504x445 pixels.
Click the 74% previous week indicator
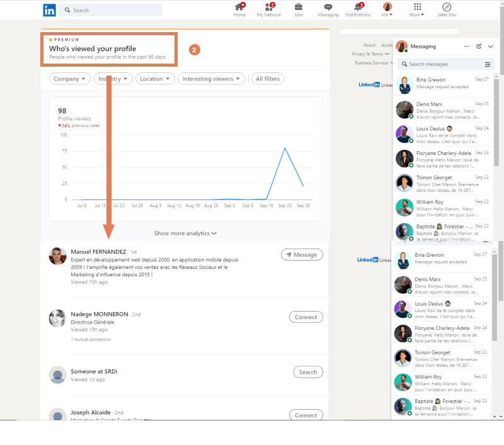point(79,125)
